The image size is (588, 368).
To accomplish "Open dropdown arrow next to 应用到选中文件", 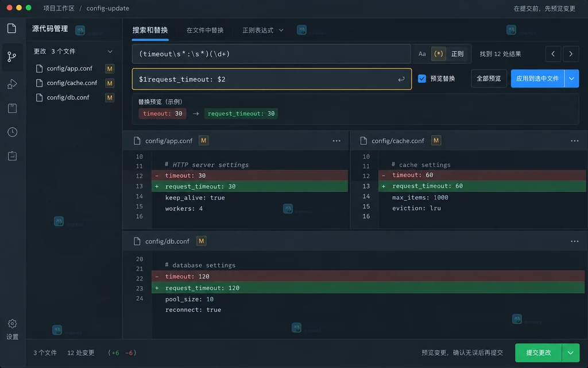I will 571,78.
